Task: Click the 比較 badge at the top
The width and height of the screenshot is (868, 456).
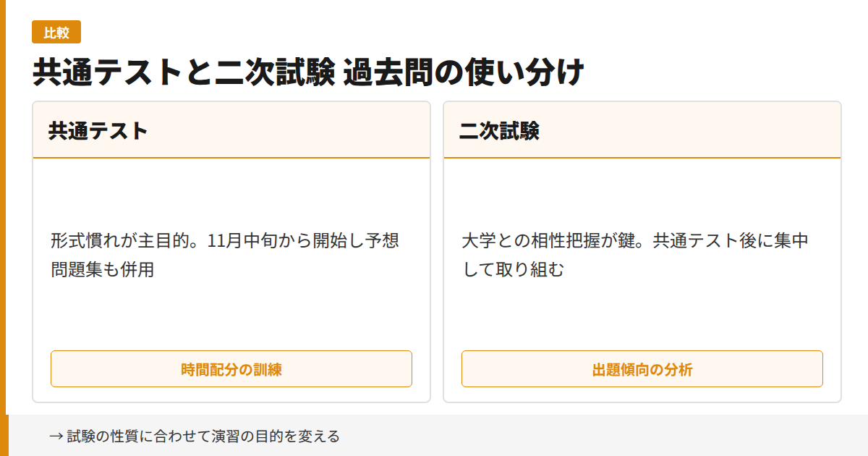Action: point(56,32)
